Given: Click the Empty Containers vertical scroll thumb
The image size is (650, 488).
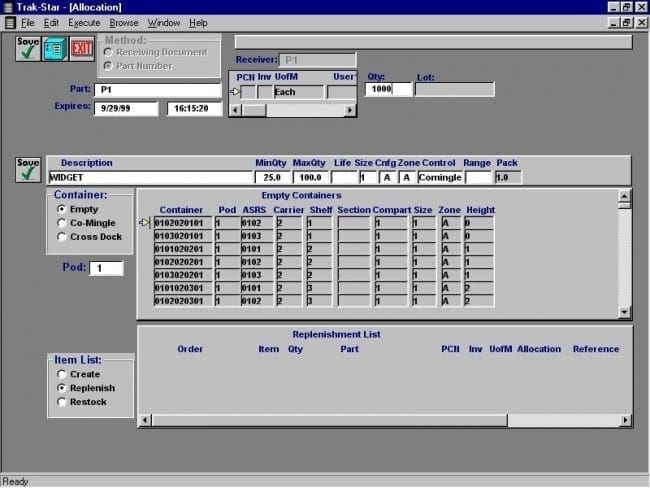Looking at the screenshot, I should (624, 205).
